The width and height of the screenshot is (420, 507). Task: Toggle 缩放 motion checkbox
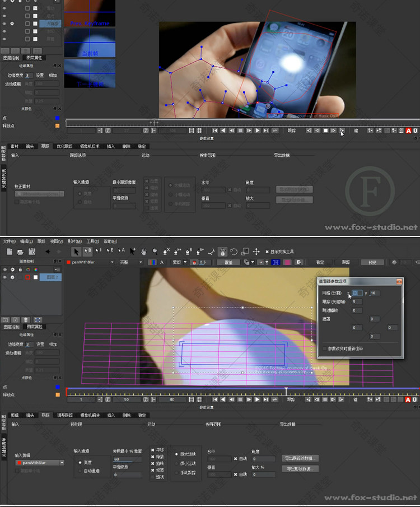point(153,457)
